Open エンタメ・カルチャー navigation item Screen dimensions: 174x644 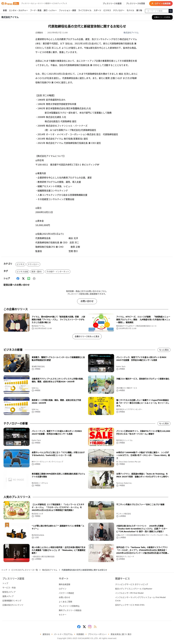(18, 11)
